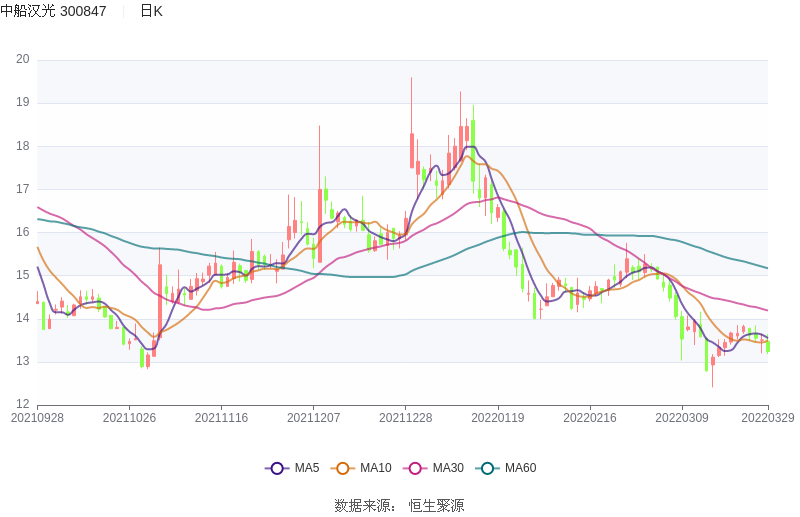The image size is (800, 517).
Task: Select the 20210928 date on the x-axis
Action: 37,418
